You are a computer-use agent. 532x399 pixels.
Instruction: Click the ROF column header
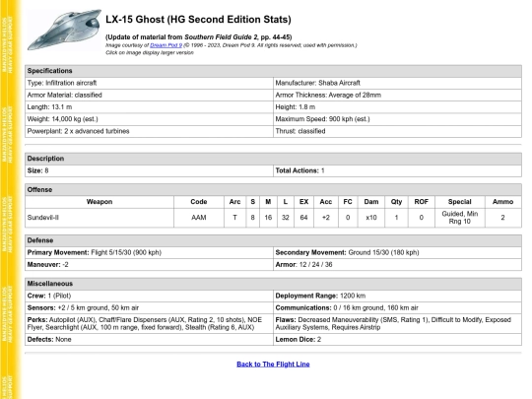(422, 202)
